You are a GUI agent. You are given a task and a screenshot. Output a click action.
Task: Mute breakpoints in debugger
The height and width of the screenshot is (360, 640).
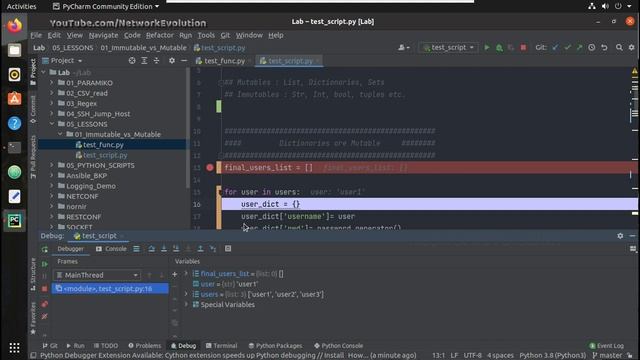[44, 316]
